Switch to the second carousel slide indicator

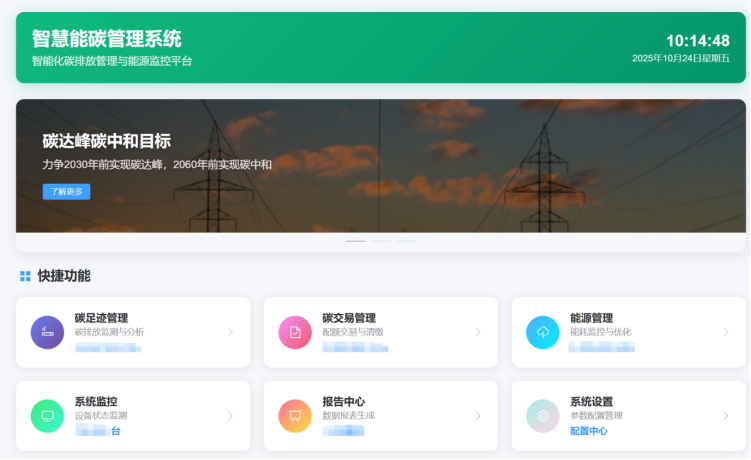click(x=381, y=241)
